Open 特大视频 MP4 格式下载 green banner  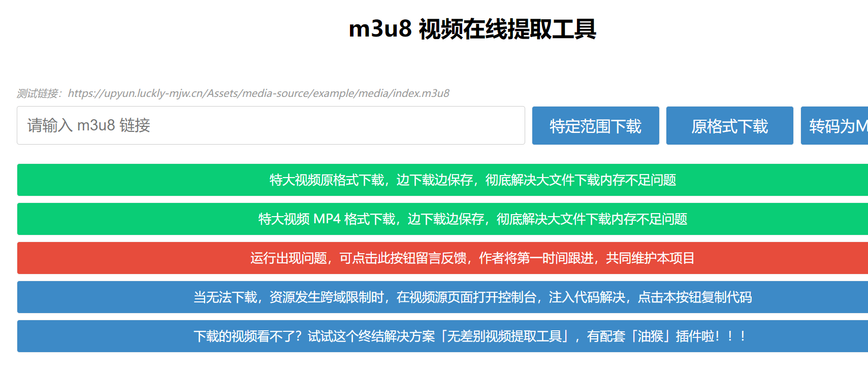(442, 219)
